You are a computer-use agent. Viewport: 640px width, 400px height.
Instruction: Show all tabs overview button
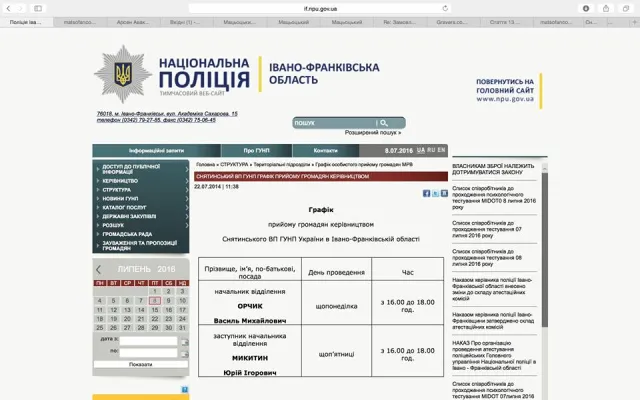(x=626, y=8)
